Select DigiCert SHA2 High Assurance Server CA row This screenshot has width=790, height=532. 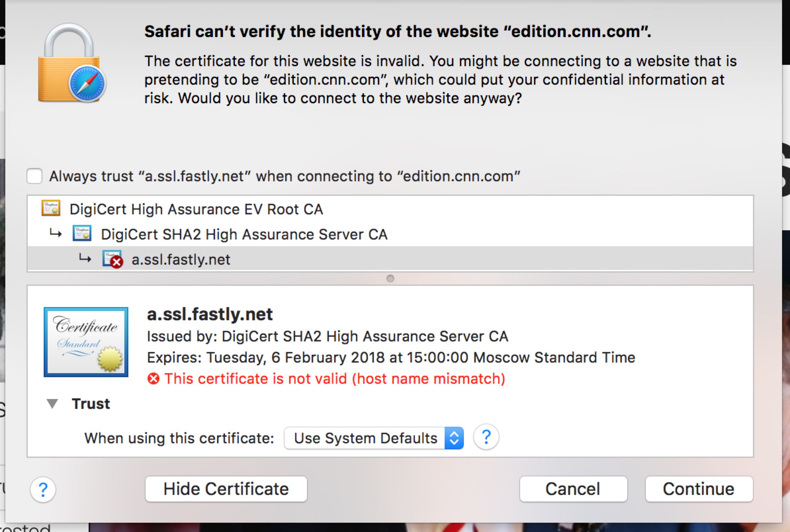tap(390, 234)
